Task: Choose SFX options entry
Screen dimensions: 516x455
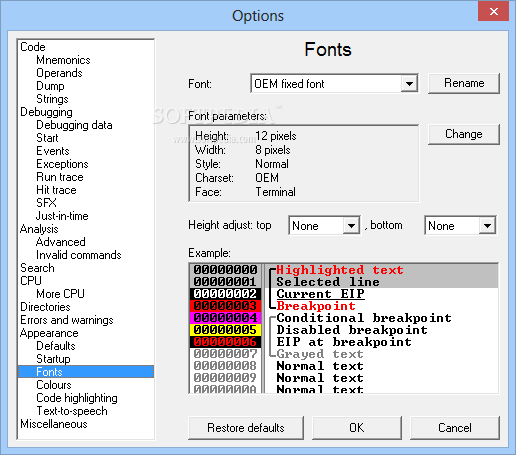Action: point(46,203)
